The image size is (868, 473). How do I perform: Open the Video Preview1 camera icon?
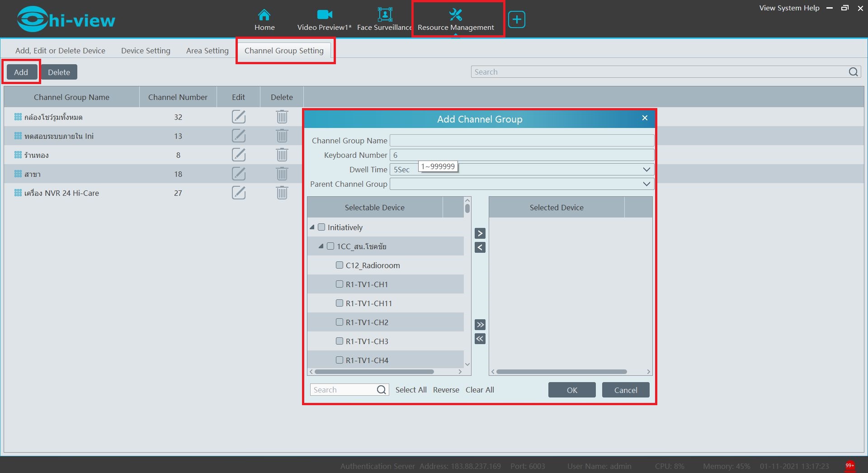tap(324, 15)
